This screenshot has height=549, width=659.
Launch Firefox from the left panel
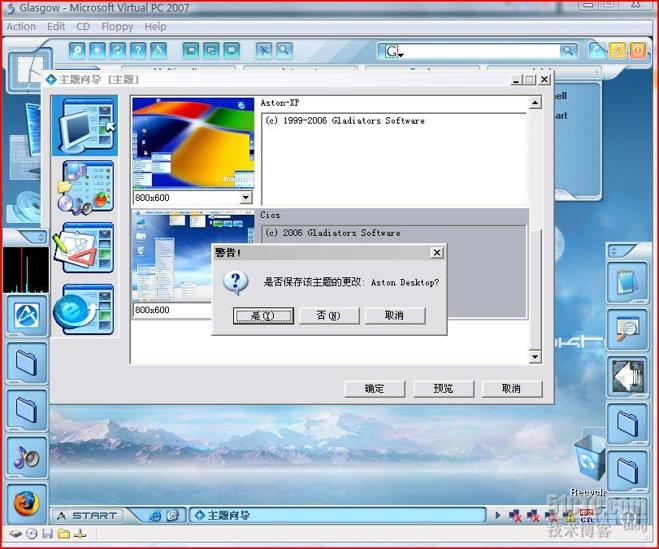coord(26,504)
